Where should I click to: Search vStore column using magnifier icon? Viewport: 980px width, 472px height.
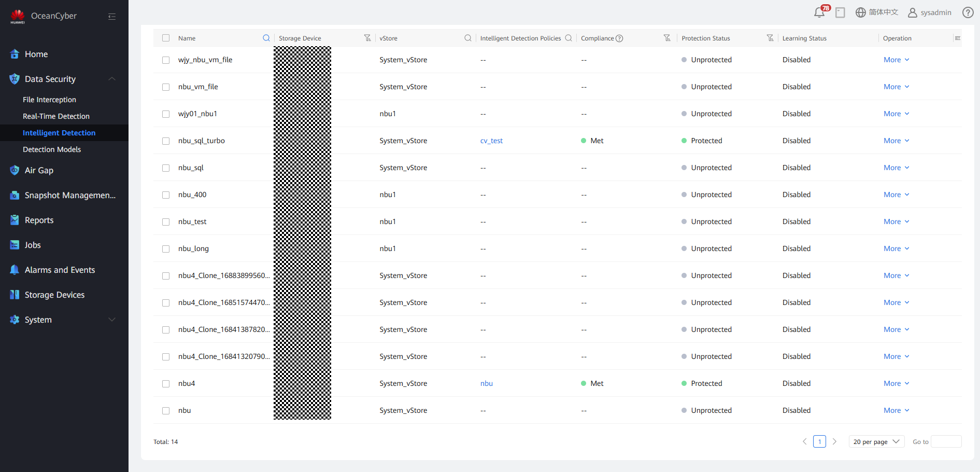coord(468,38)
